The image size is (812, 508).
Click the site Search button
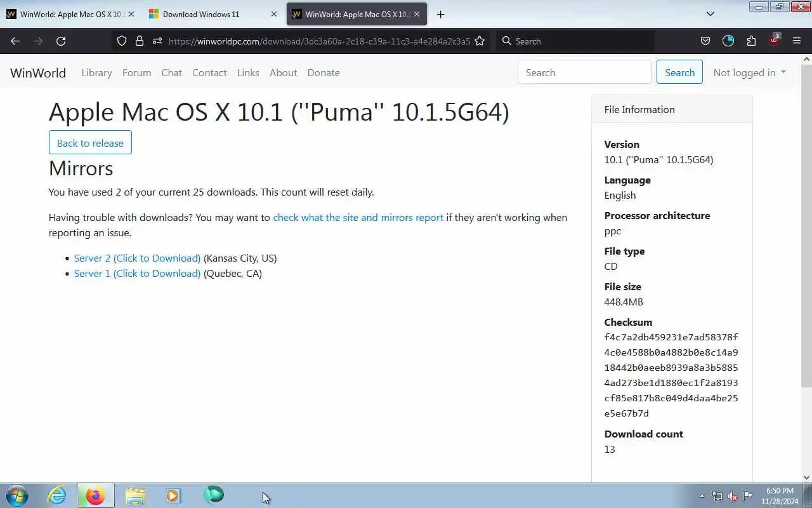tap(679, 72)
